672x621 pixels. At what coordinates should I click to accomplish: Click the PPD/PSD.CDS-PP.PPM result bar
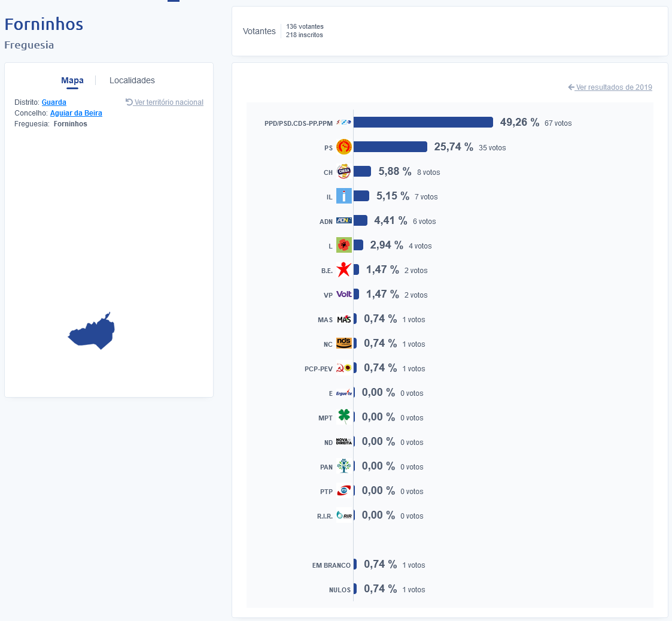(423, 122)
